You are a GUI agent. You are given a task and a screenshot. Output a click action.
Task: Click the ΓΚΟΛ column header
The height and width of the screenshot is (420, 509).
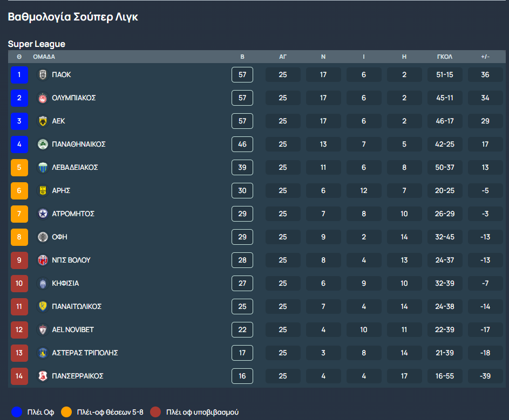(x=444, y=57)
